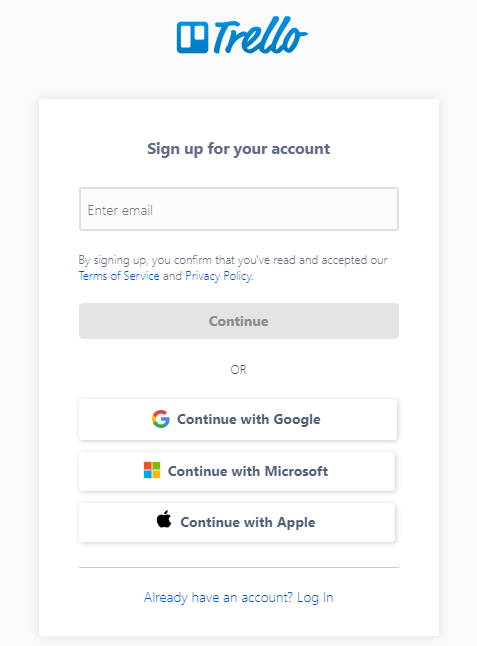Click the OR separator text
The width and height of the screenshot is (477, 646).
238,370
